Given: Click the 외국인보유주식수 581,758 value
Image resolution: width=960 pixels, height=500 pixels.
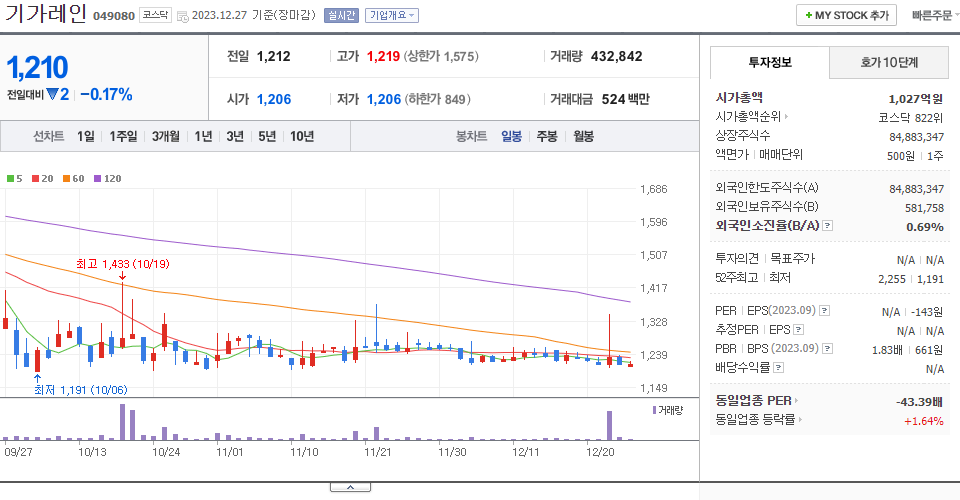Looking at the screenshot, I should point(924,208).
